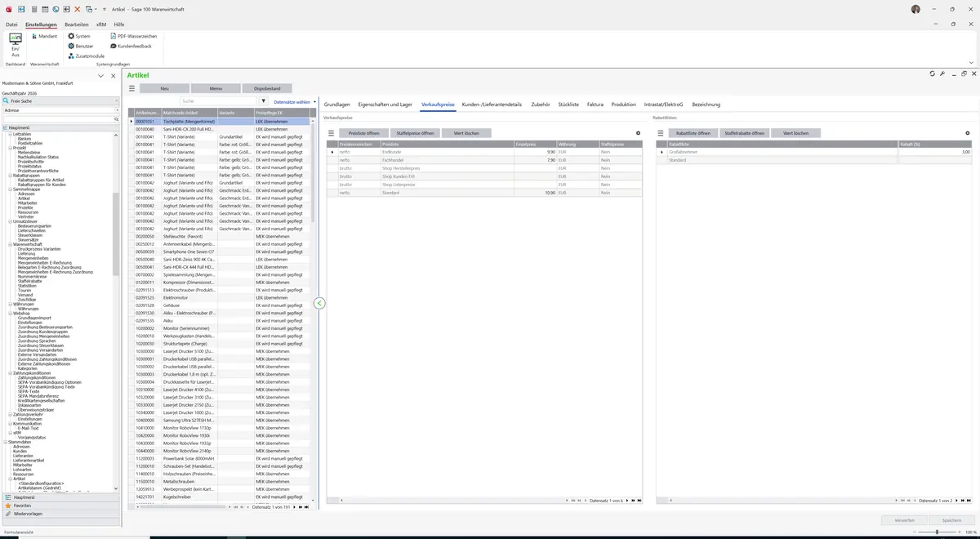Screen dimensions: 980x539
Task: Switch to the Bezeichnung tab
Action: (x=706, y=105)
